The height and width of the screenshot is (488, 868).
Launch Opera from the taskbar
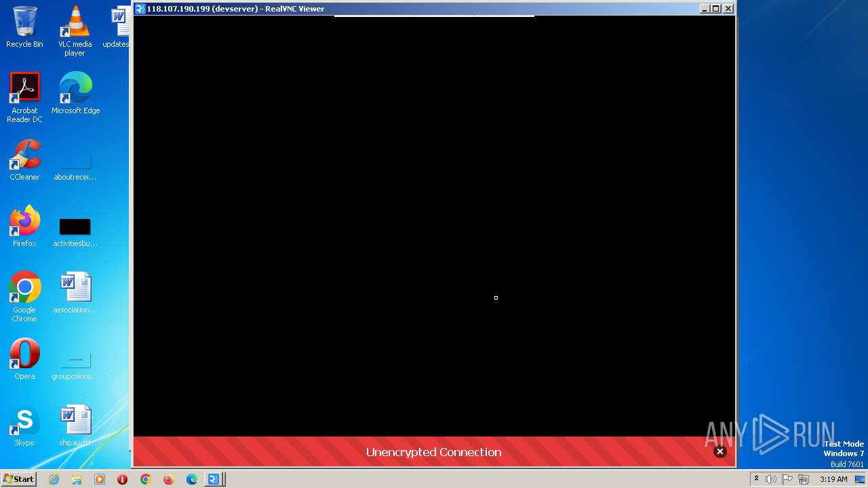click(123, 479)
